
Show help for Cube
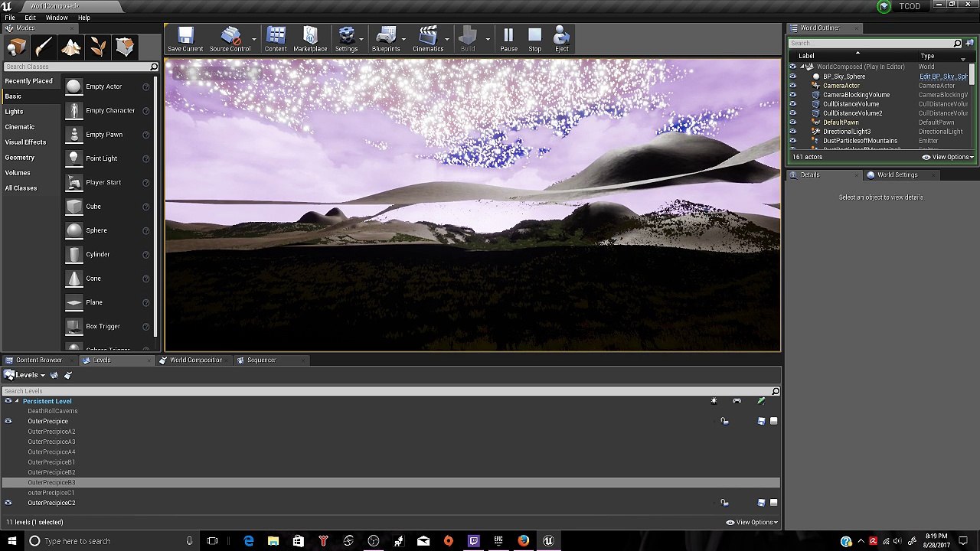tap(145, 207)
